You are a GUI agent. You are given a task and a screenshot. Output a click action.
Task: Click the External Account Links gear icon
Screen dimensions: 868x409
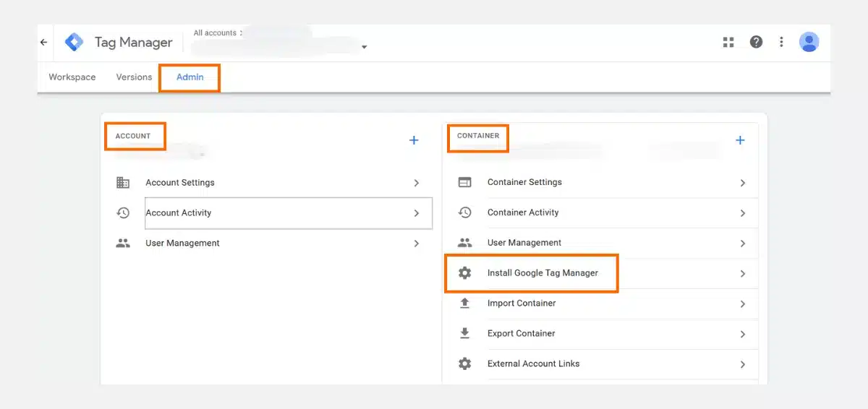pos(464,364)
